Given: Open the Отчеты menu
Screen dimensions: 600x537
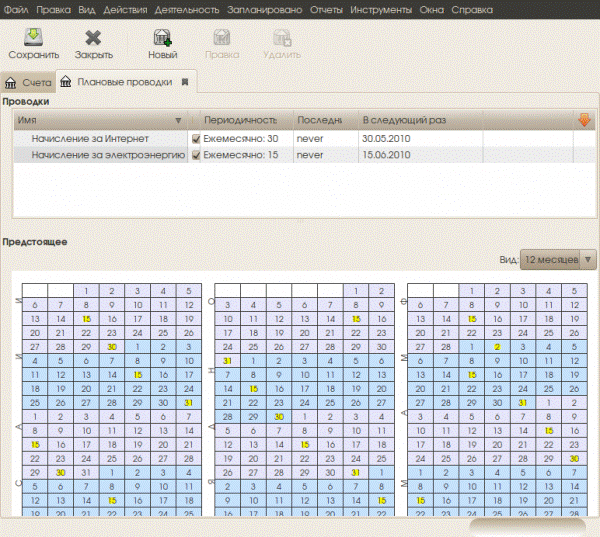Looking at the screenshot, I should 326,10.
